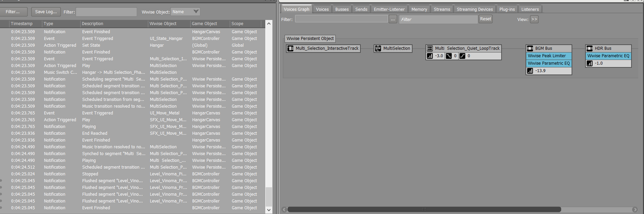
Task: Click the log vertical scrollbar thumb
Action: [269, 196]
